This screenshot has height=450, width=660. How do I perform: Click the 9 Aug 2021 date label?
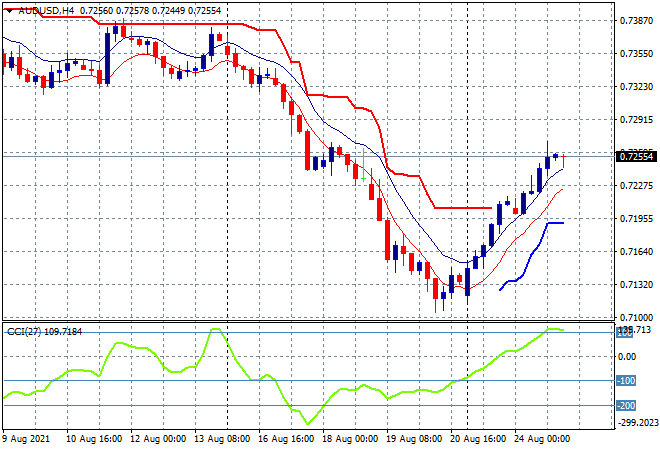[x=26, y=439]
